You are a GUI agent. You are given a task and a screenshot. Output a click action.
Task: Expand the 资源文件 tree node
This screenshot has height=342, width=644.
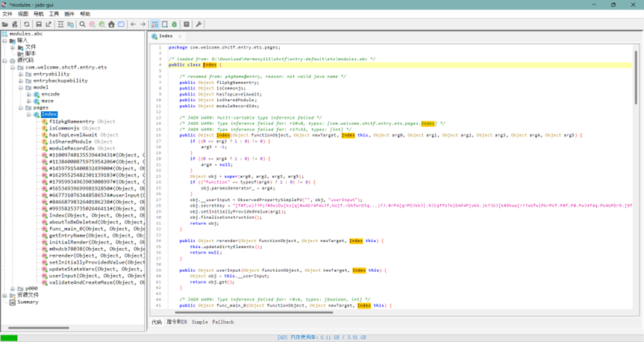[x=4, y=295]
